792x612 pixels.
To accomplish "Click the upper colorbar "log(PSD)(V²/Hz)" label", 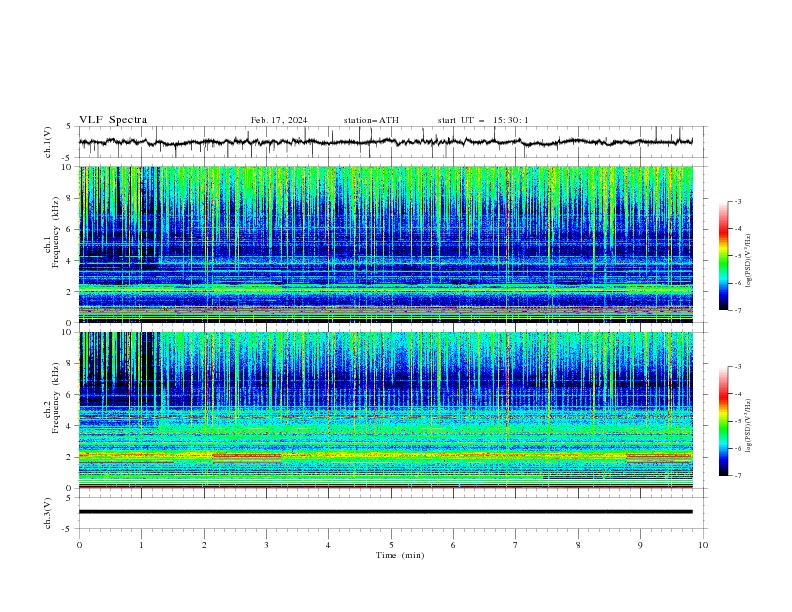I will point(749,261).
